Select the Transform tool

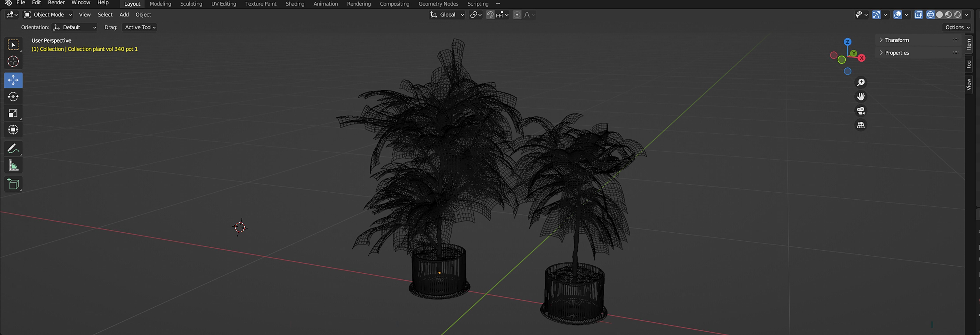tap(13, 130)
